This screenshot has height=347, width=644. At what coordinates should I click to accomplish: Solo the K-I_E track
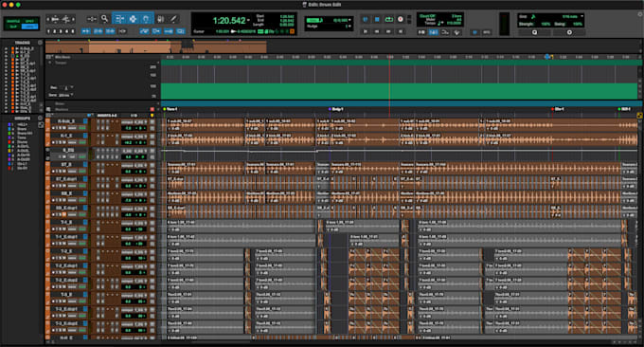[61, 142]
